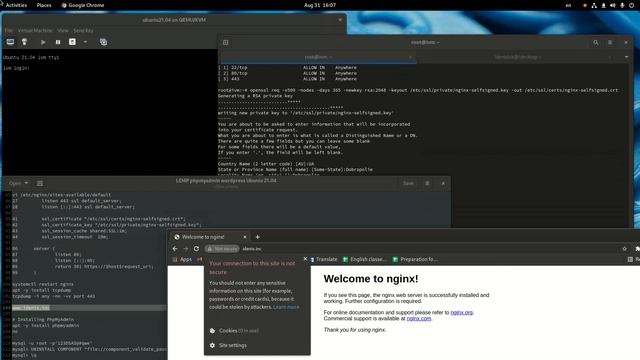Pause the virtual machine
The height and width of the screenshot is (360, 640).
point(58,42)
